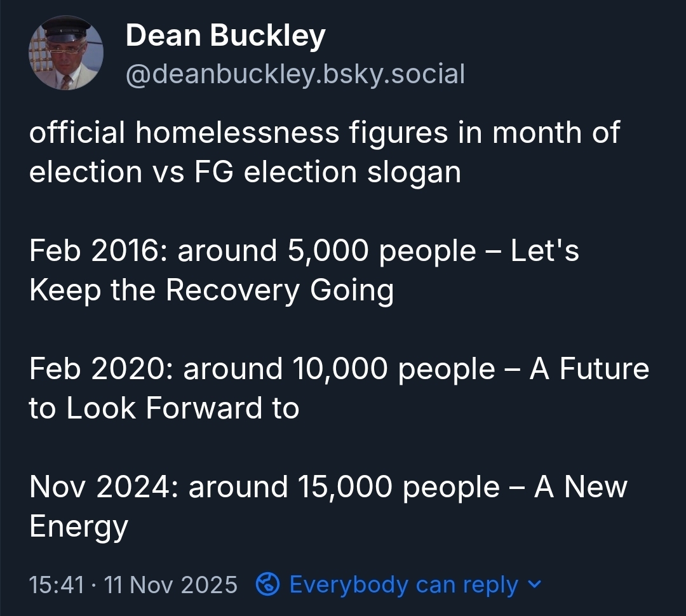The height and width of the screenshot is (616, 686).
Task: Click the Dean Buckley display name
Action: click(x=225, y=36)
